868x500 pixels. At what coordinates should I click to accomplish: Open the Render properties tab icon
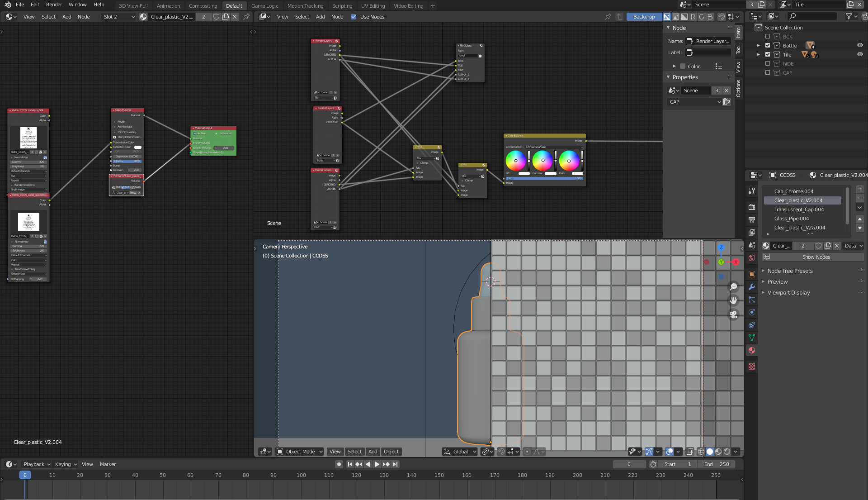point(752,207)
